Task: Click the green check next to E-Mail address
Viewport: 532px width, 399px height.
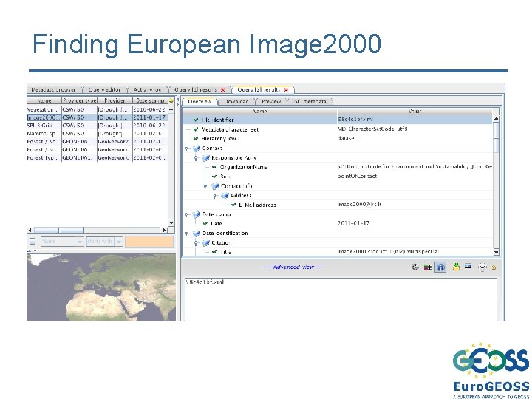Action: pyautogui.click(x=233, y=205)
